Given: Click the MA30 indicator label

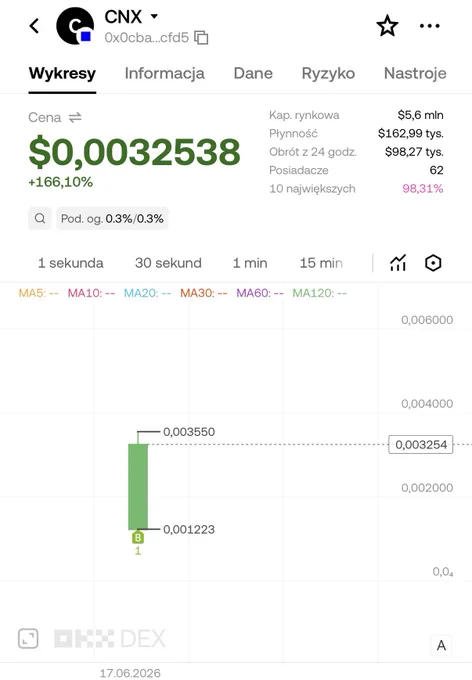Looking at the screenshot, I should pyautogui.click(x=203, y=293).
